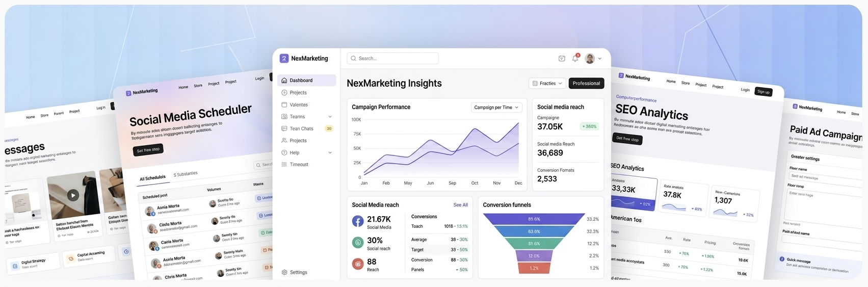Click the 30 badge on Tean Chats
This screenshot has width=868, height=287.
[x=329, y=128]
